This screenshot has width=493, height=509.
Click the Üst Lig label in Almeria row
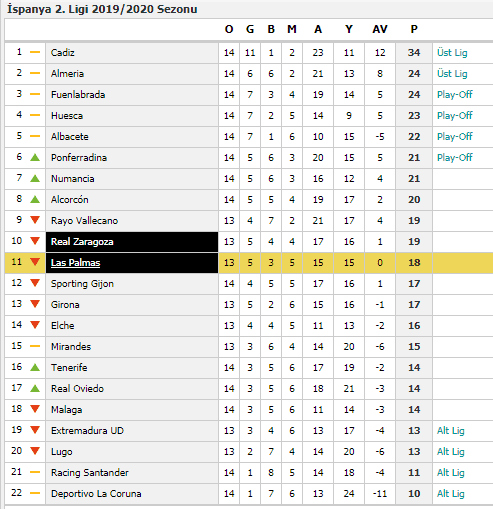pos(452,74)
